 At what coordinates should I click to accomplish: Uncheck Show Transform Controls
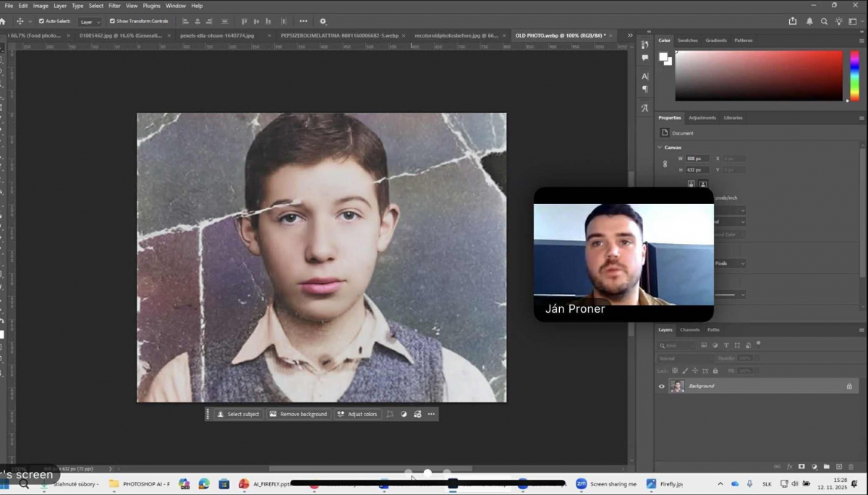click(x=112, y=22)
